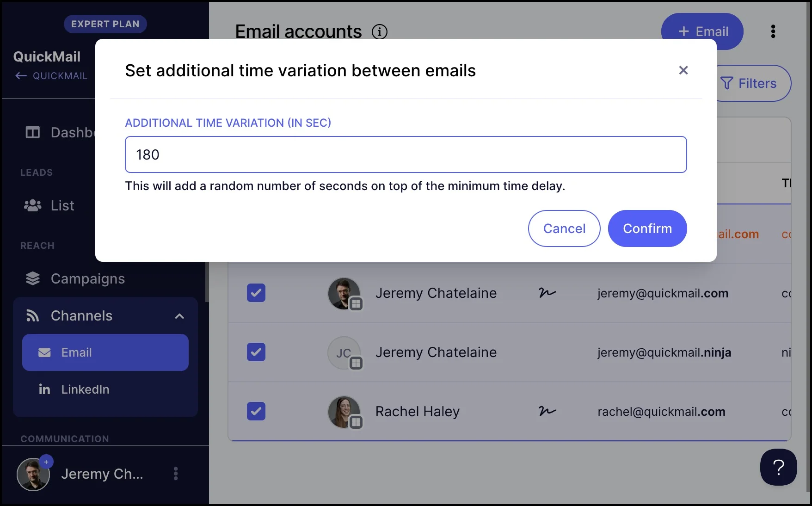Click signature icon in jeremy@quickmail.com row
Viewport: 812px width, 506px height.
tap(547, 293)
